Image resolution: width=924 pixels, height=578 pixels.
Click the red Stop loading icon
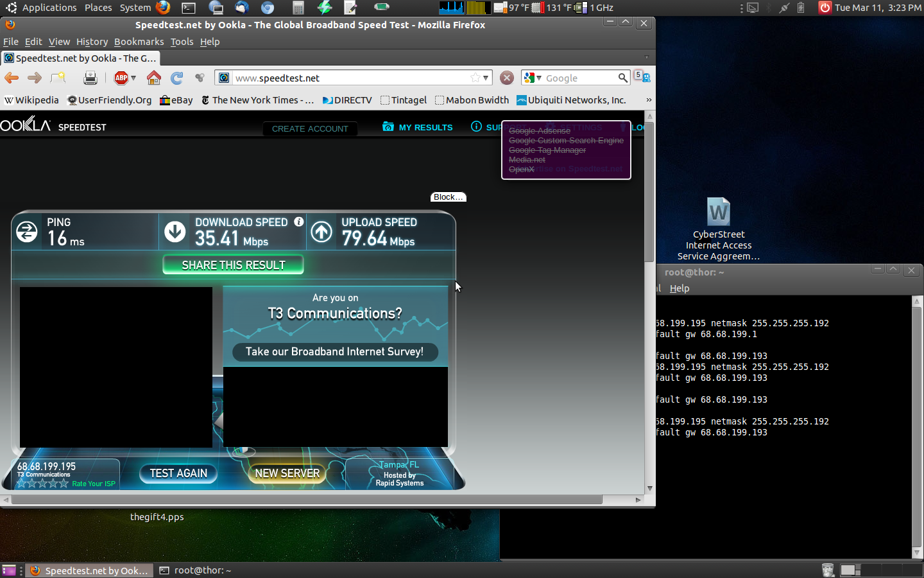507,78
